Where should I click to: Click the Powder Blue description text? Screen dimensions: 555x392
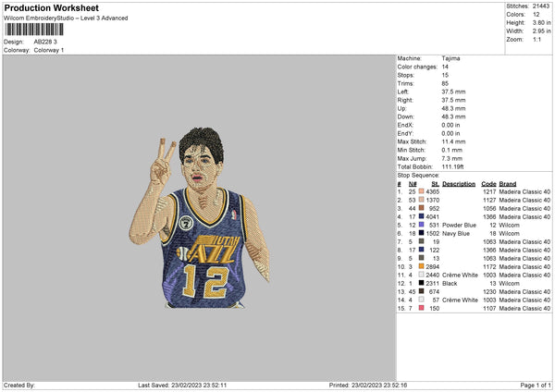459,225
